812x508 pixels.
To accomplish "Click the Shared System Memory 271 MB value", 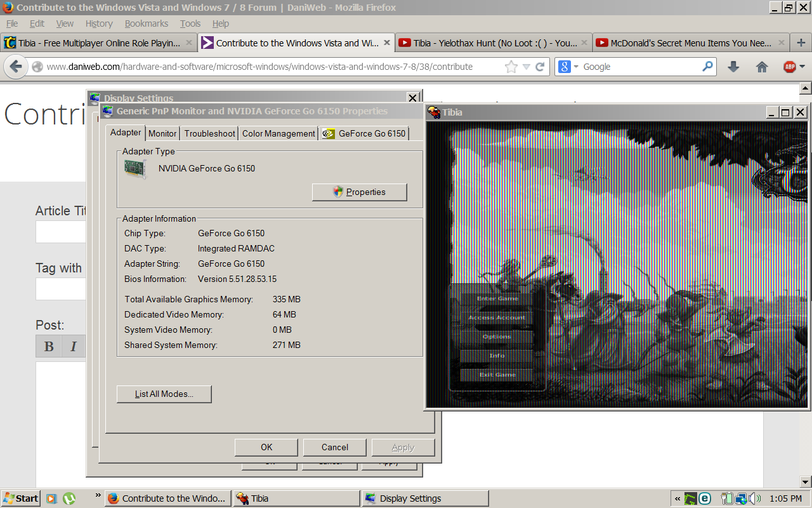I will pos(287,345).
